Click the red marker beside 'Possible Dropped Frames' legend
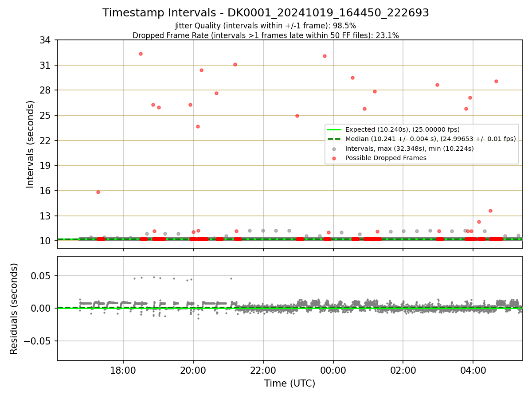This screenshot has height=399, width=532. [334, 158]
